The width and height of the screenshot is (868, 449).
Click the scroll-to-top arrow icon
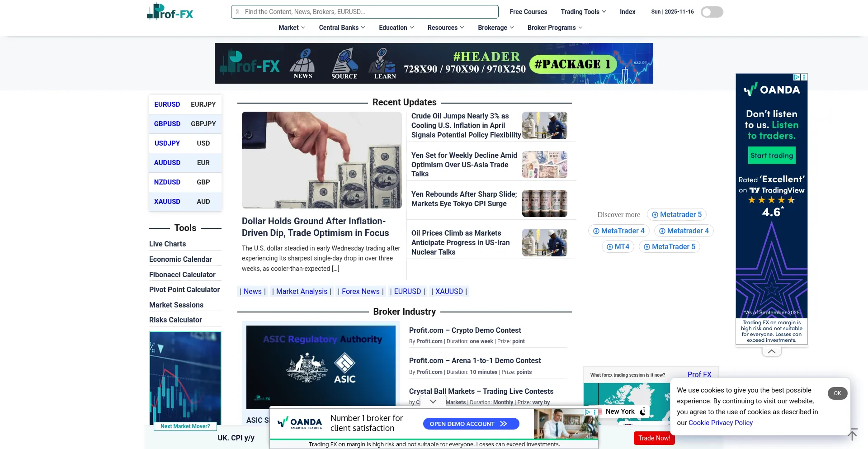click(852, 435)
